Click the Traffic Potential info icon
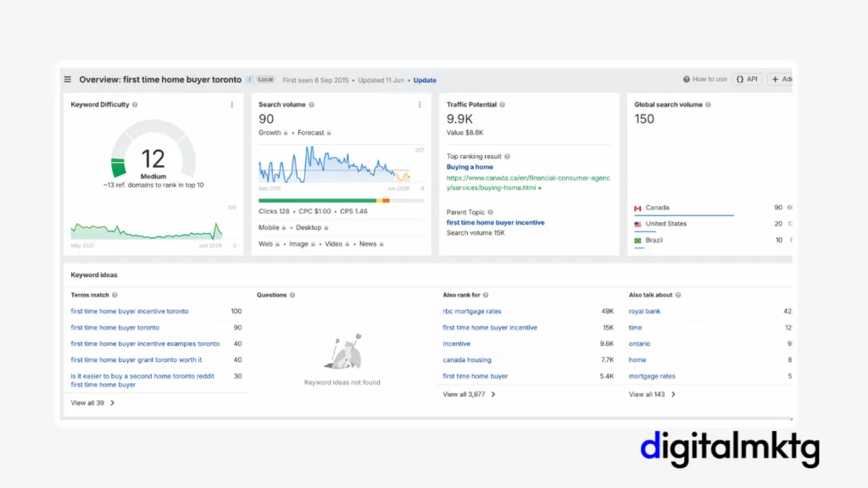This screenshot has height=488, width=868. (x=503, y=105)
